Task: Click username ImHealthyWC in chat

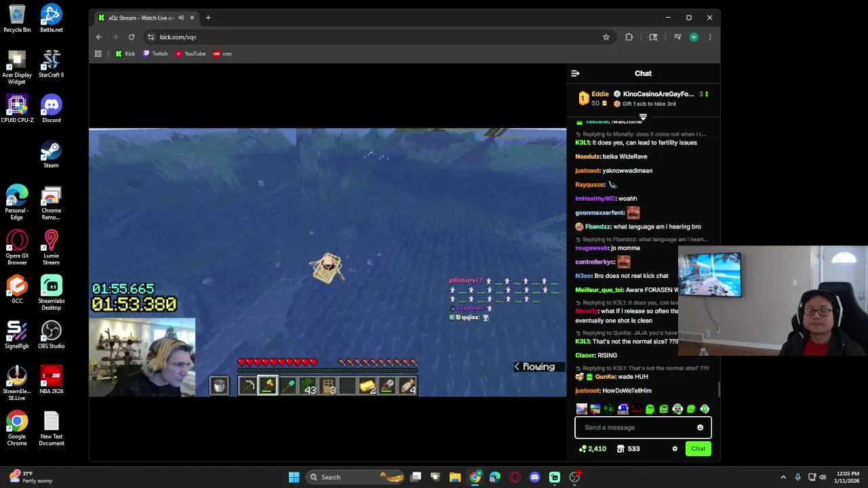Action: [x=595, y=199]
